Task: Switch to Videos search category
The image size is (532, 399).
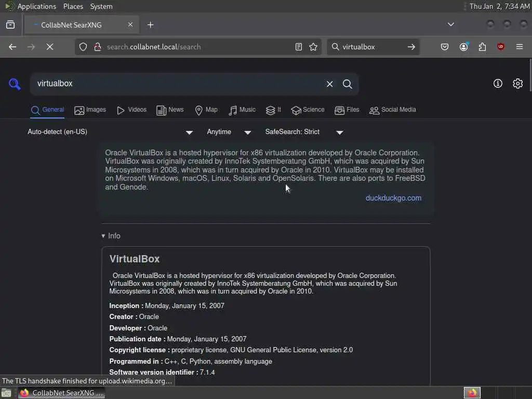Action: click(131, 110)
